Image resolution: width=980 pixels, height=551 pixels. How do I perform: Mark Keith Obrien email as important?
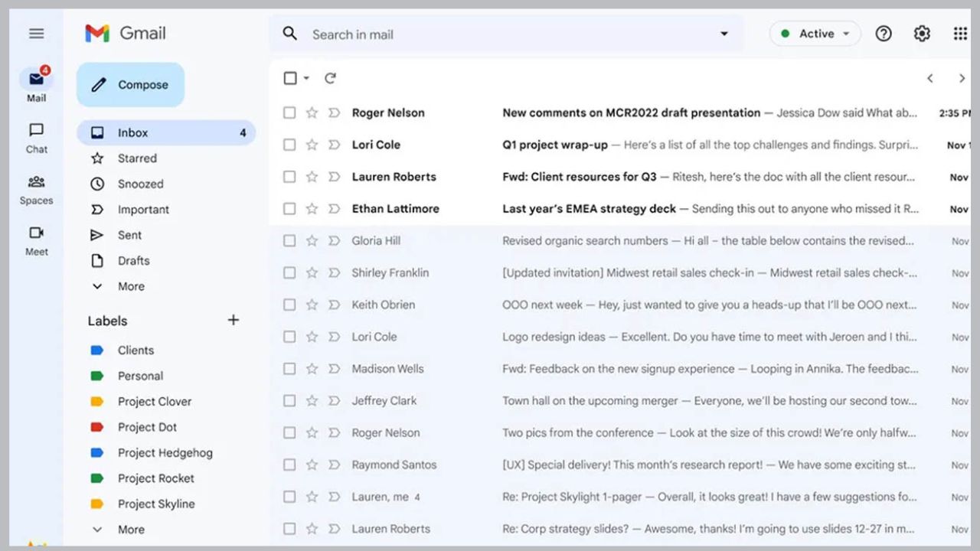(x=334, y=305)
